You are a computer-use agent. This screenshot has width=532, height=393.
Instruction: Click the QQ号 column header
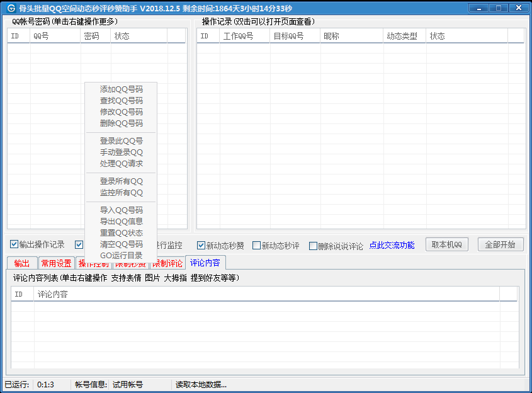click(x=55, y=36)
